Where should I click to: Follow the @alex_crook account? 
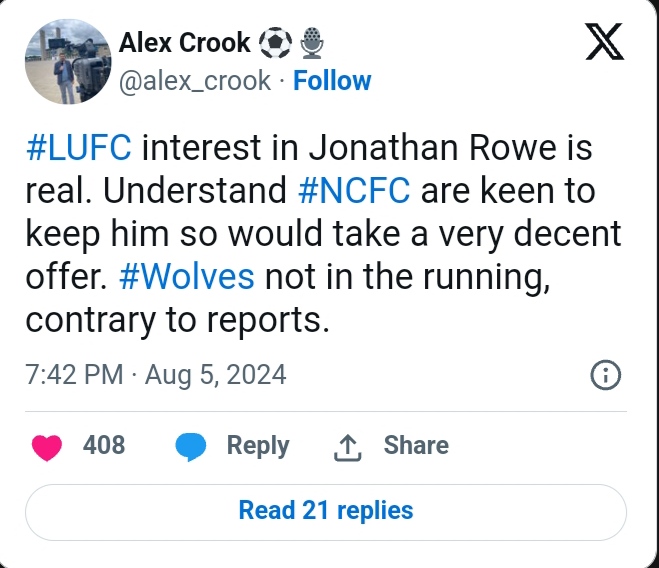[331, 81]
